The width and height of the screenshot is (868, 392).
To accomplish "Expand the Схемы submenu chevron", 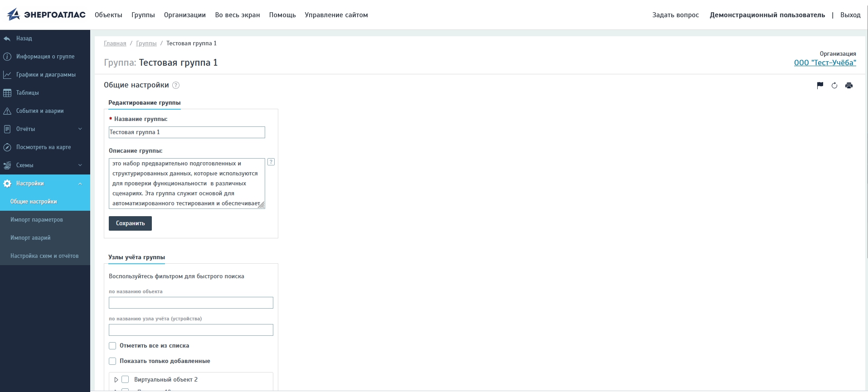I will (x=80, y=165).
